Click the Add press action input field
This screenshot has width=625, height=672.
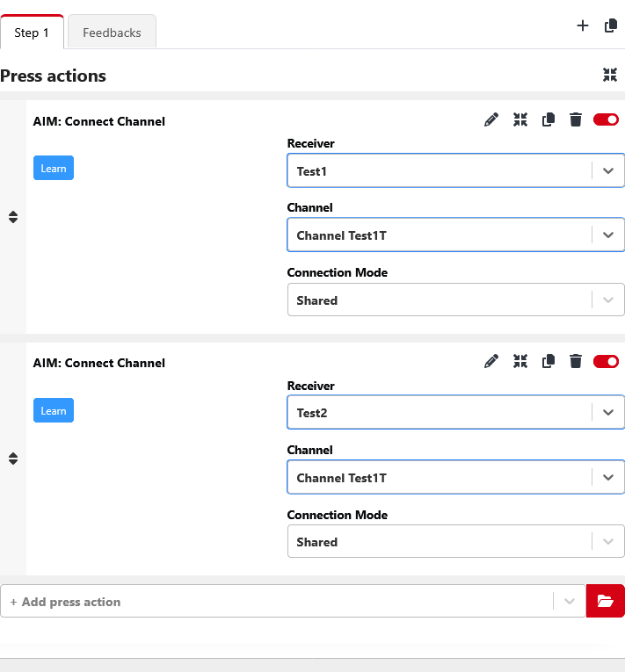tap(277, 602)
